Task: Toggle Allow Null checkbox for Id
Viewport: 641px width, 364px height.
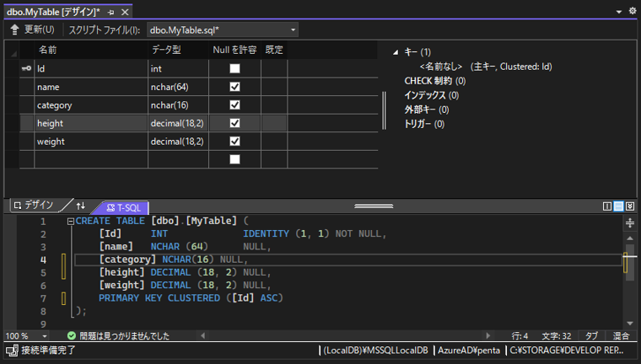Action: click(234, 68)
